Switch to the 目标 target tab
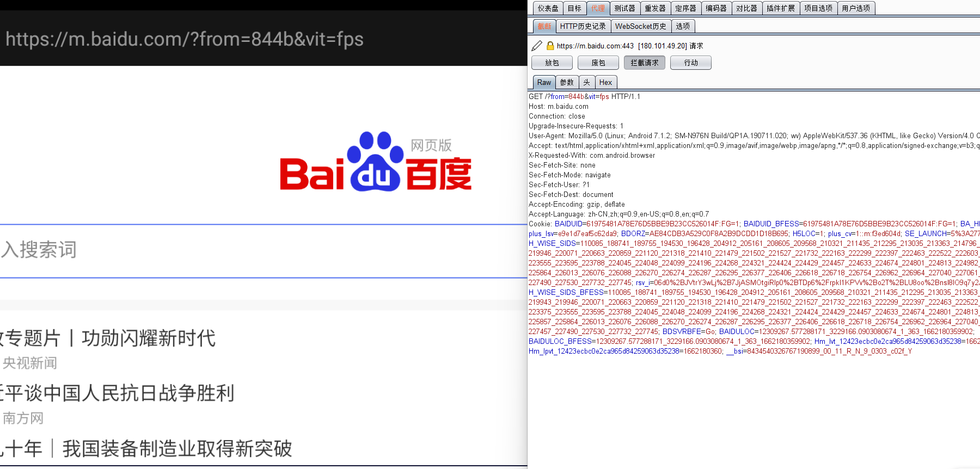The width and height of the screenshot is (980, 469). pyautogui.click(x=574, y=8)
